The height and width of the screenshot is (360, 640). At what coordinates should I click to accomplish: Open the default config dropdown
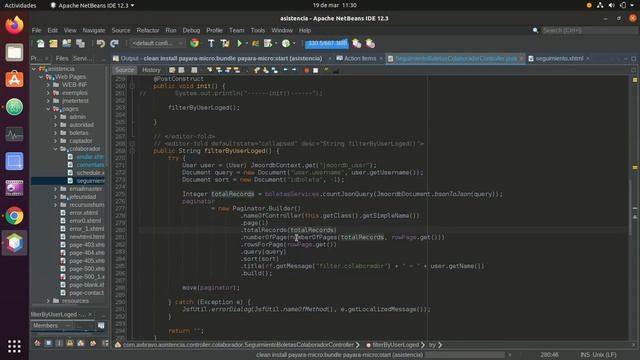tap(157, 43)
